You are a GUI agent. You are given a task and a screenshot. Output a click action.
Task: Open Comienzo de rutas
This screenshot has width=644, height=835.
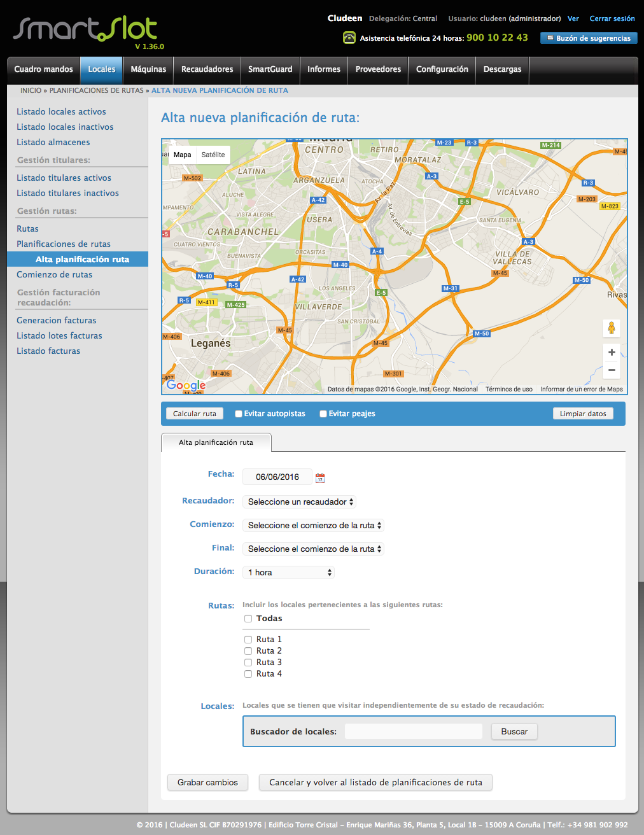pyautogui.click(x=54, y=274)
